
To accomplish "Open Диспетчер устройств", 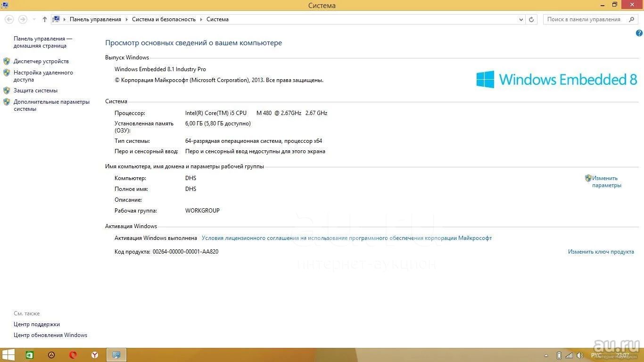I will tap(41, 61).
